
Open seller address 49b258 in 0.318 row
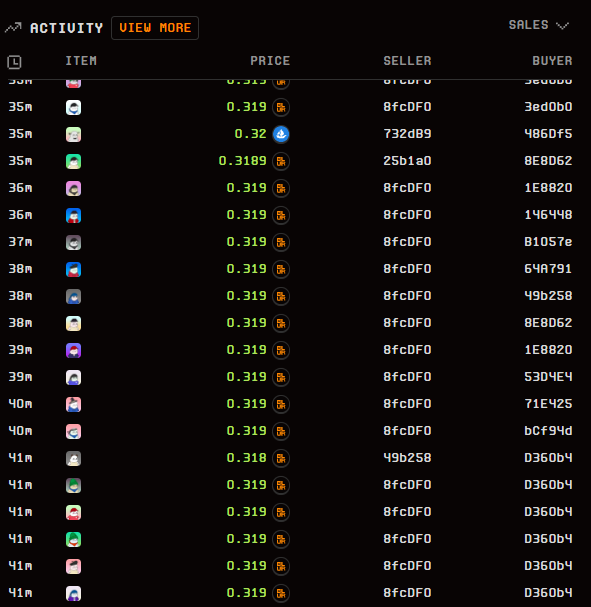[407, 458]
